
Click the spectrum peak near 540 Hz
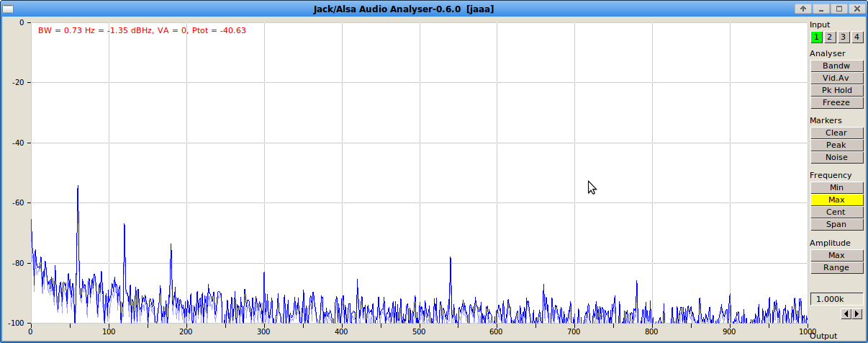(x=450, y=258)
